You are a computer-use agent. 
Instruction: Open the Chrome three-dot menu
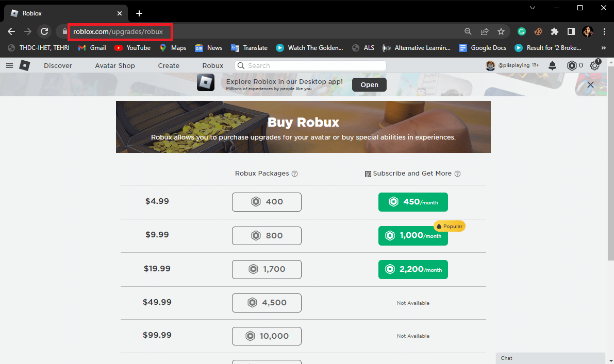[604, 32]
